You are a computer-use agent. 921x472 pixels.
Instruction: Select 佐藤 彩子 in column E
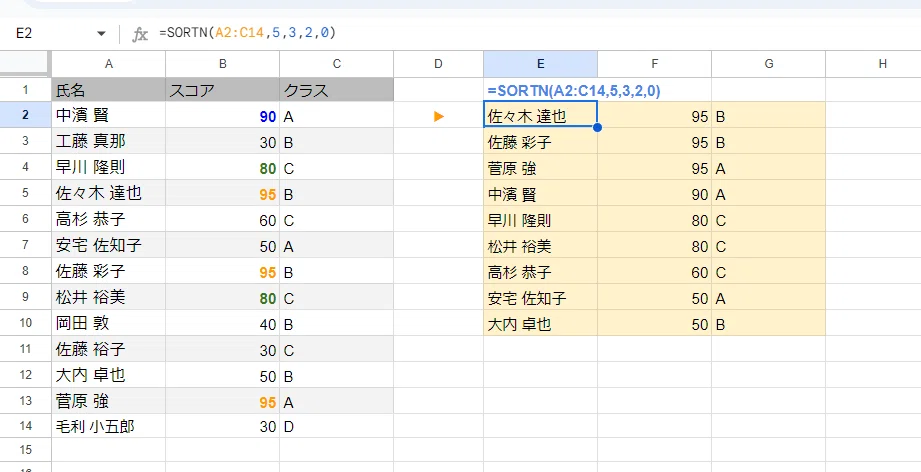[540, 141]
